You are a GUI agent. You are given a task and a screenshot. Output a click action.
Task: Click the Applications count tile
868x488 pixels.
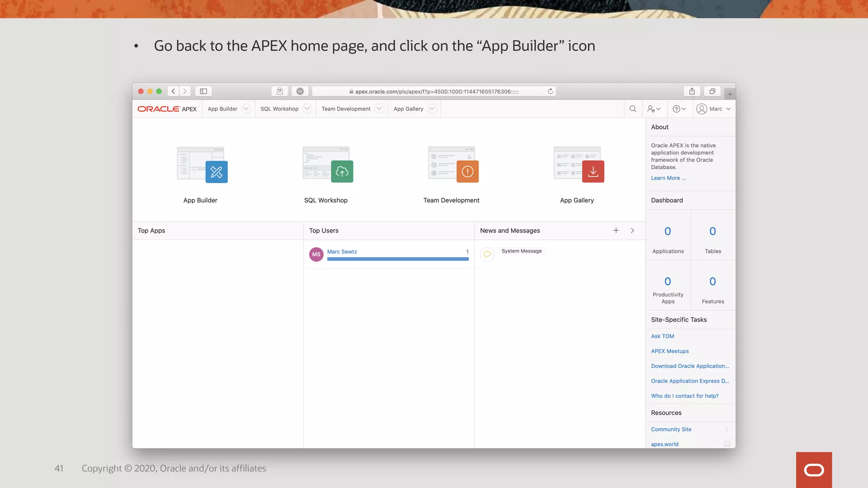pyautogui.click(x=668, y=235)
